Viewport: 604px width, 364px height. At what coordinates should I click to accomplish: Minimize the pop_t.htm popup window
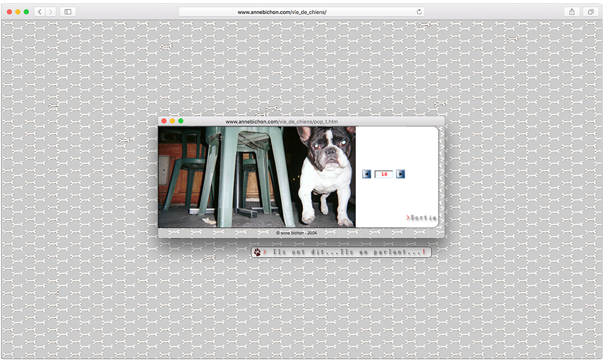click(172, 121)
